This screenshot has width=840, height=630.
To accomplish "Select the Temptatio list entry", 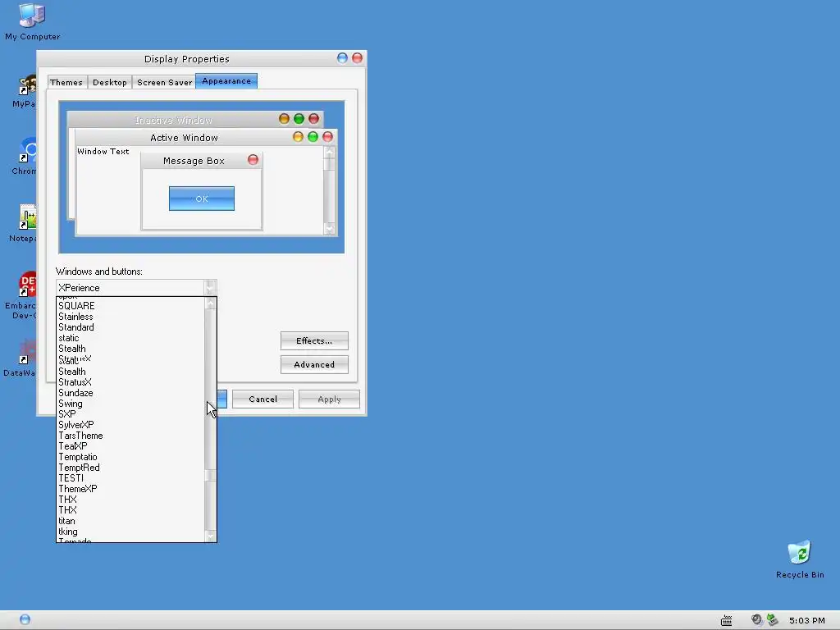I will point(130,457).
